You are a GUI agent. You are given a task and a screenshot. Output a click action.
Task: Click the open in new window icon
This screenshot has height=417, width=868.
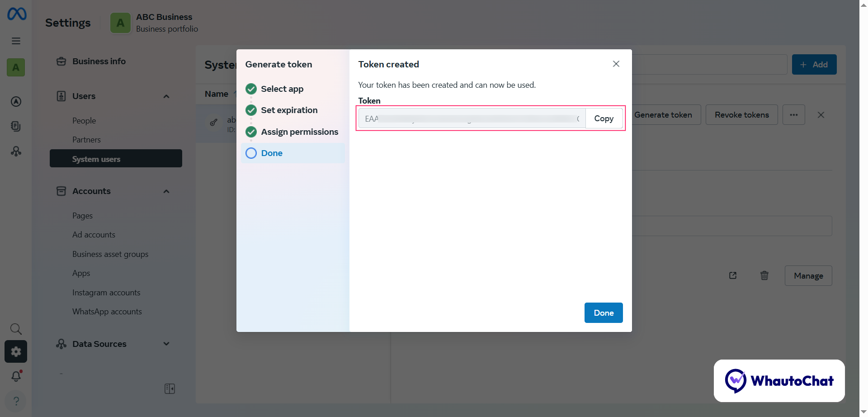733,275
